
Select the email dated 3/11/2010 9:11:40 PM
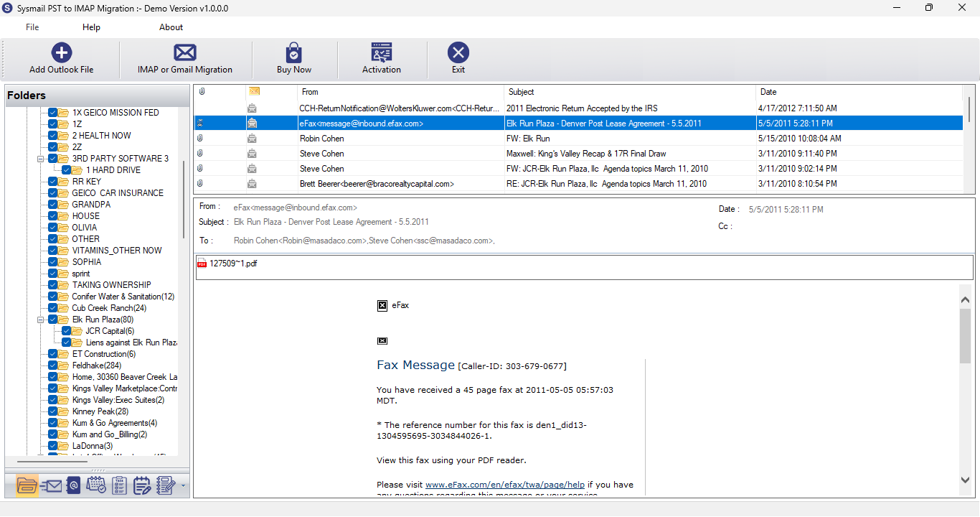pos(578,154)
